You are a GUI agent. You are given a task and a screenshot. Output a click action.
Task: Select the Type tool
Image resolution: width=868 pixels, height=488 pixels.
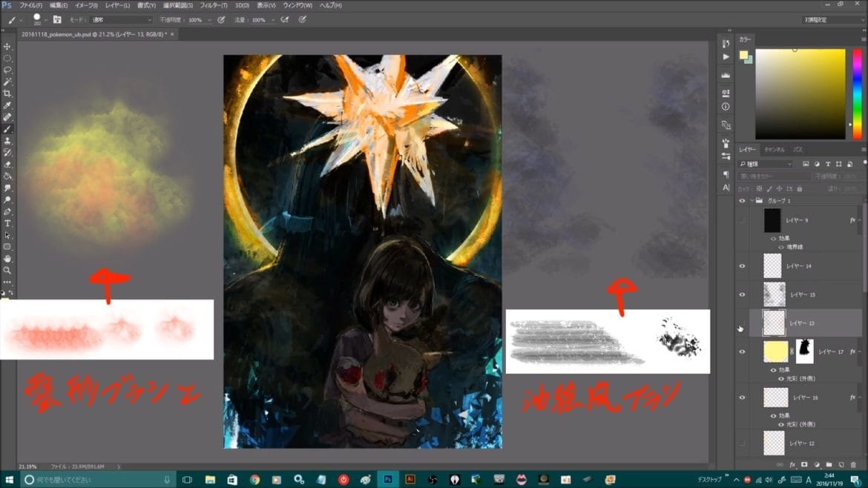(7, 223)
